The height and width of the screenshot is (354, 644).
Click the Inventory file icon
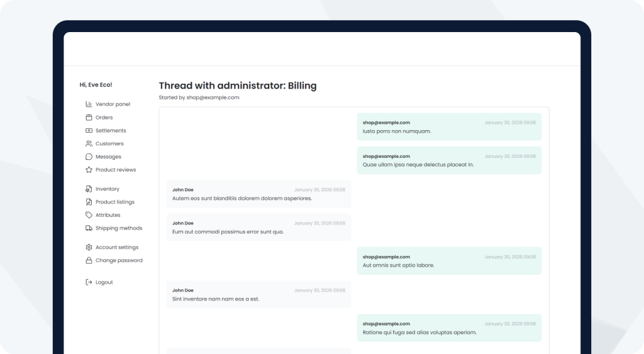pyautogui.click(x=89, y=189)
